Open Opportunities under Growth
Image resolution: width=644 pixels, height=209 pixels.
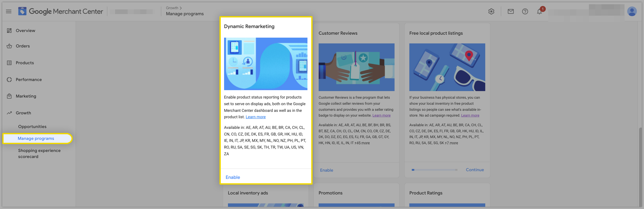[32, 127]
